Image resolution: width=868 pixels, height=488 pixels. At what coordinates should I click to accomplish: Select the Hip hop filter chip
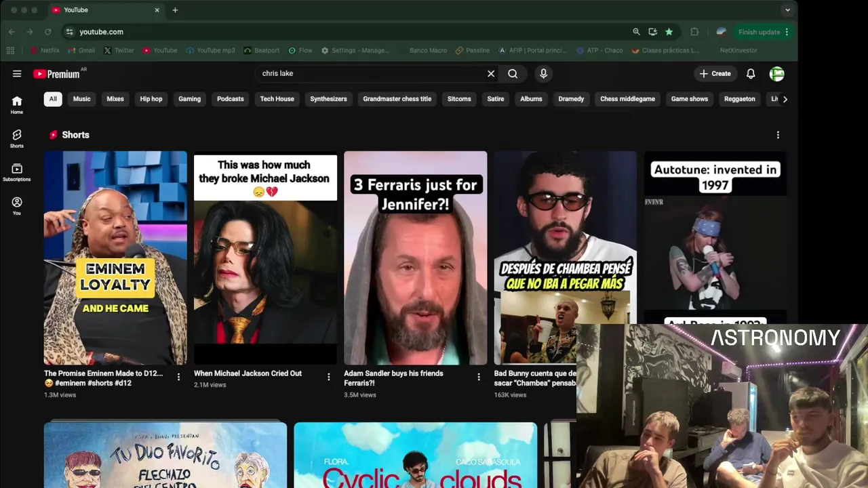[151, 99]
